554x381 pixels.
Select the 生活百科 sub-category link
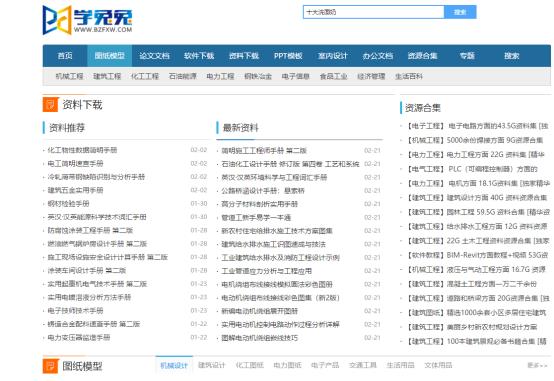[x=409, y=76]
